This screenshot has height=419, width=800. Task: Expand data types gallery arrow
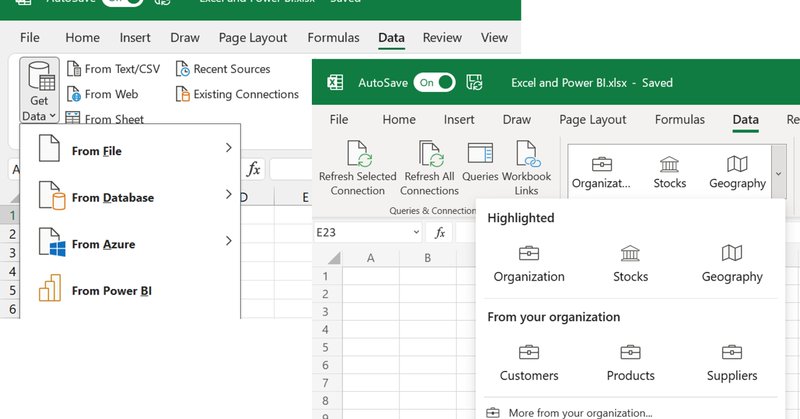tap(779, 172)
